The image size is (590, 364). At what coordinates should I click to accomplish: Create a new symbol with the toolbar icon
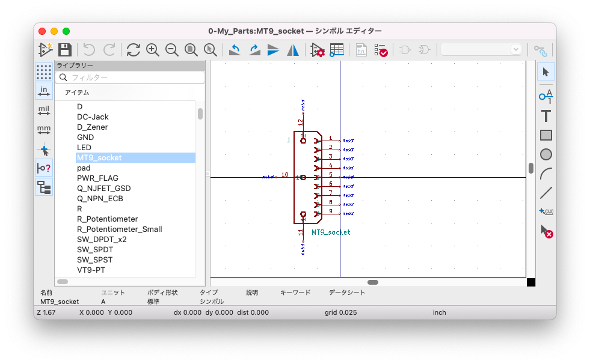coord(46,50)
